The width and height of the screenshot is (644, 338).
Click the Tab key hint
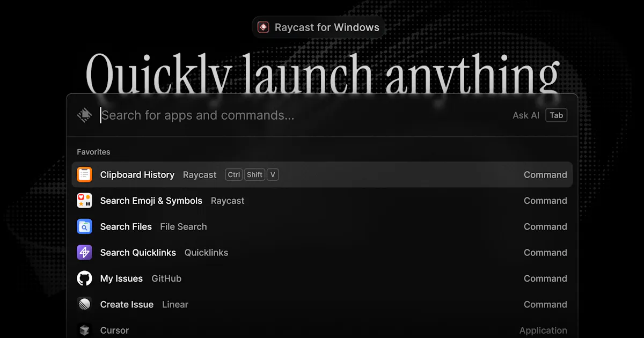point(557,115)
